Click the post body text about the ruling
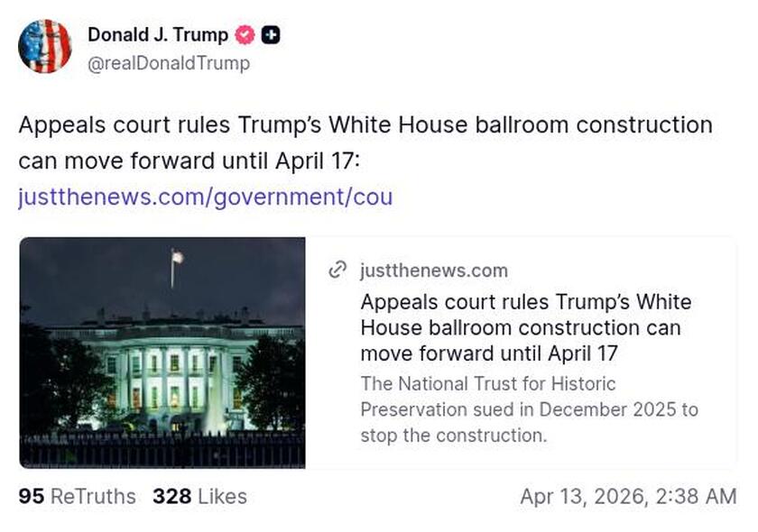The height and width of the screenshot is (532, 758). (x=365, y=142)
